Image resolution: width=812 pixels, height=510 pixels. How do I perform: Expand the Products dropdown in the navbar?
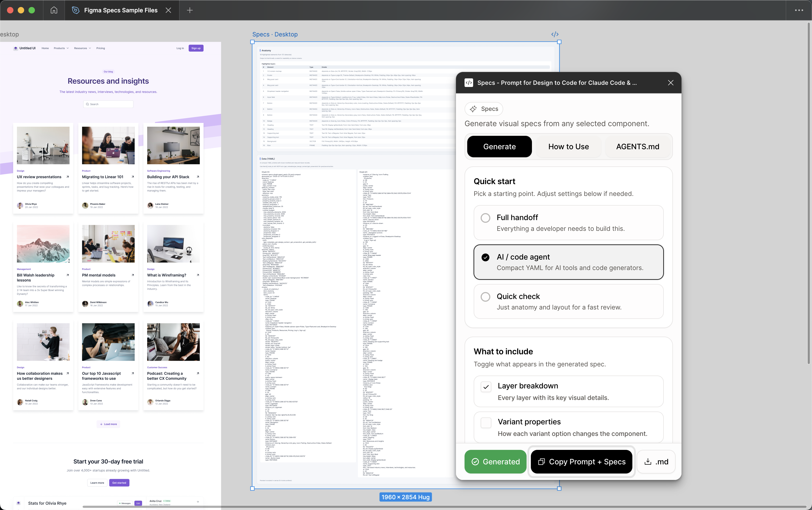pyautogui.click(x=61, y=48)
